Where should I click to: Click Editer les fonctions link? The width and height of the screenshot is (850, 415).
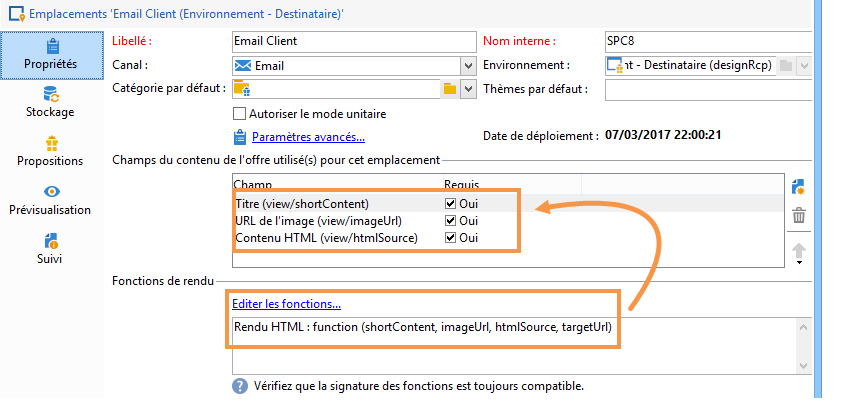(x=286, y=304)
